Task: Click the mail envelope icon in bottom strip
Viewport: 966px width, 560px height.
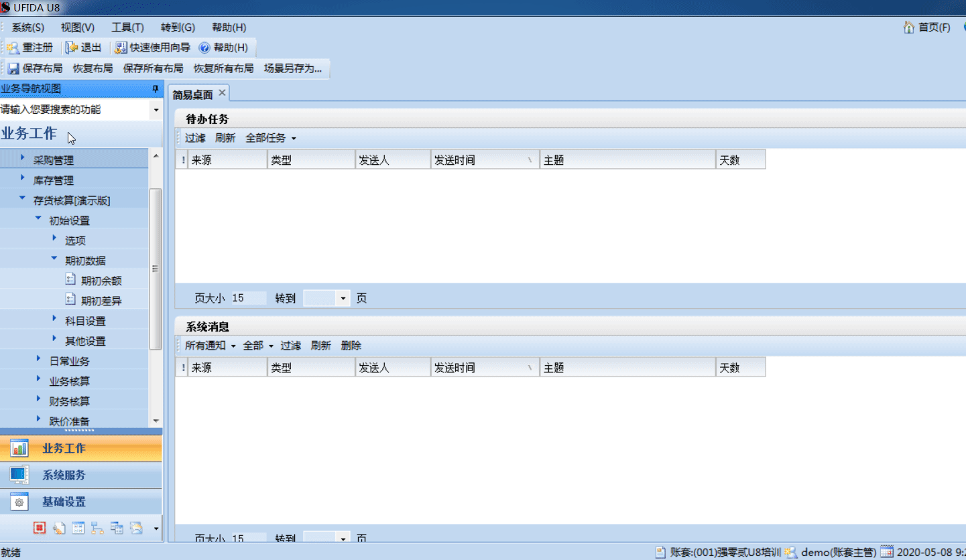Action: pyautogui.click(x=137, y=528)
